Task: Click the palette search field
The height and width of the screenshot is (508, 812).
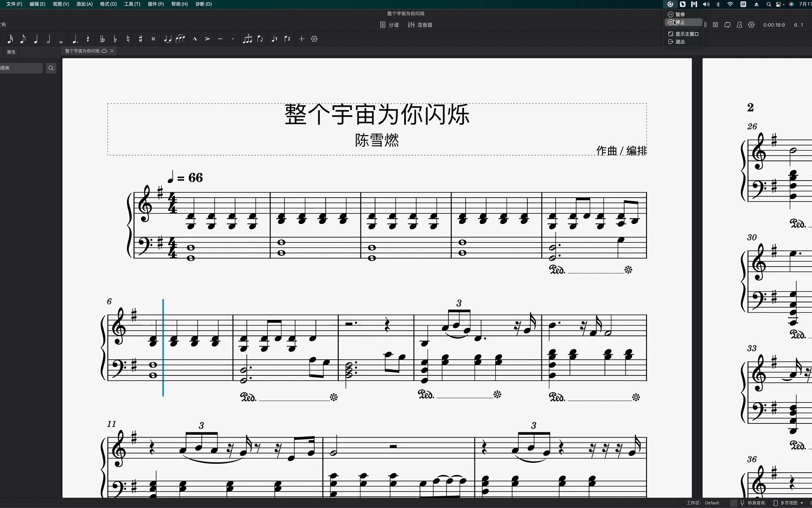Action: [x=21, y=68]
